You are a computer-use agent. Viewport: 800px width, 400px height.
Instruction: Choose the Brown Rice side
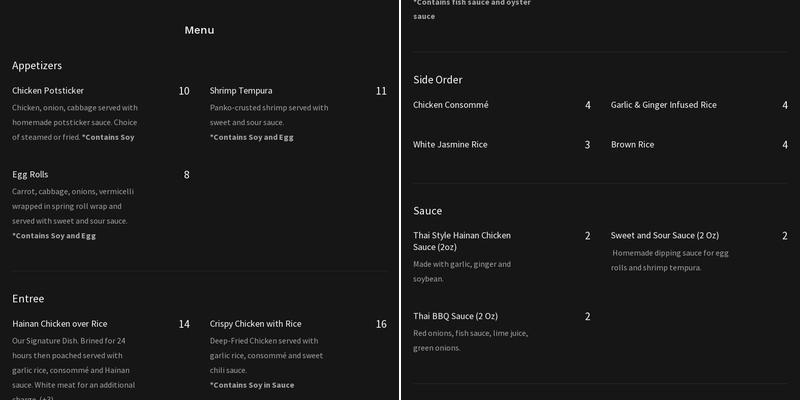632,145
